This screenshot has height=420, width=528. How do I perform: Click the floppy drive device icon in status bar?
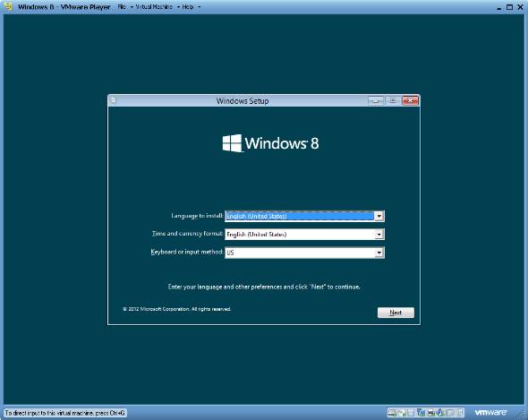tap(411, 413)
